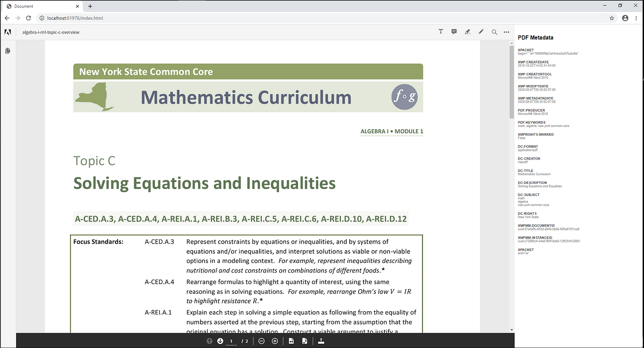
Task: Click the DC:TITLE metadata entry
Action: point(534,172)
